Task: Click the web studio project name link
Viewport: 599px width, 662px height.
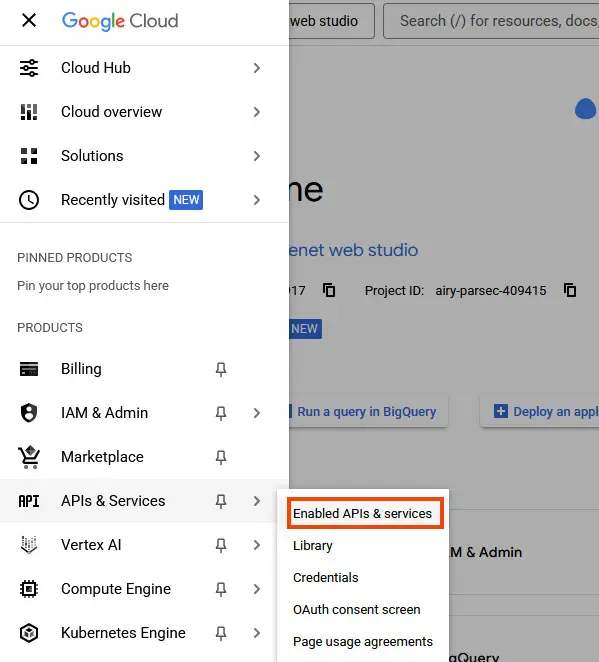Action: point(354,250)
